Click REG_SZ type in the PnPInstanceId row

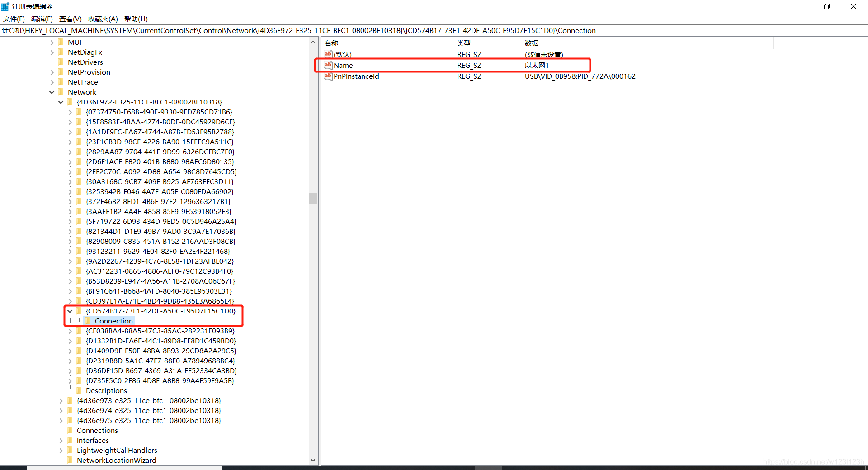click(469, 76)
